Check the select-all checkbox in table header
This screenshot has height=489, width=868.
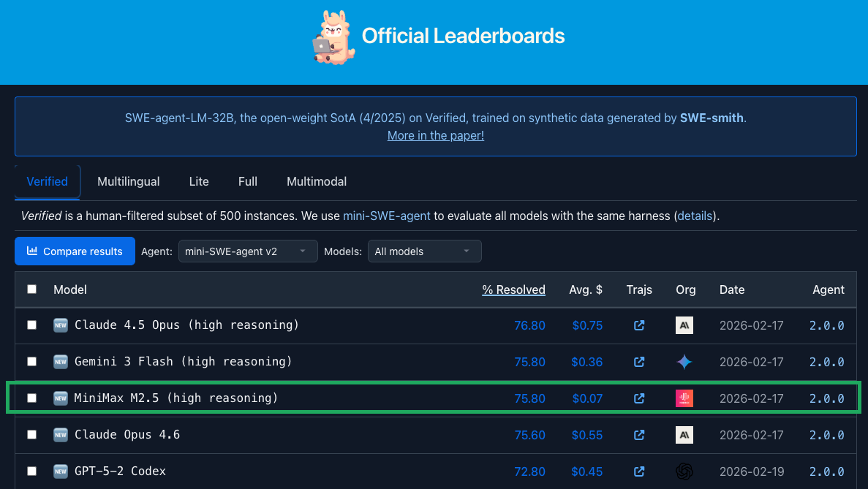point(31,289)
